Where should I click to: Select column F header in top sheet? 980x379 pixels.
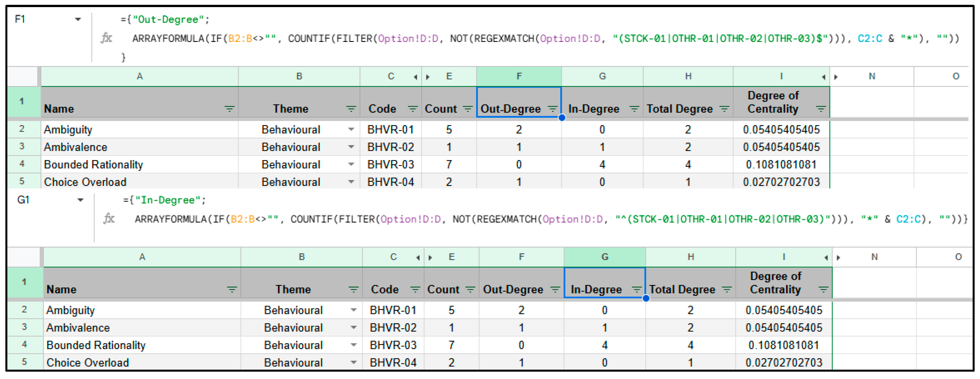(519, 76)
